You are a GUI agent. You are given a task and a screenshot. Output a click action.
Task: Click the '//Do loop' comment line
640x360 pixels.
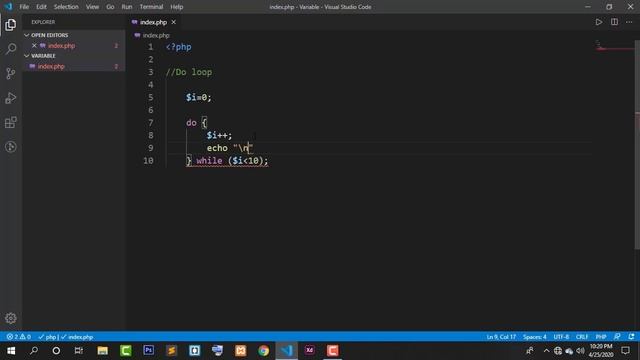(x=189, y=72)
